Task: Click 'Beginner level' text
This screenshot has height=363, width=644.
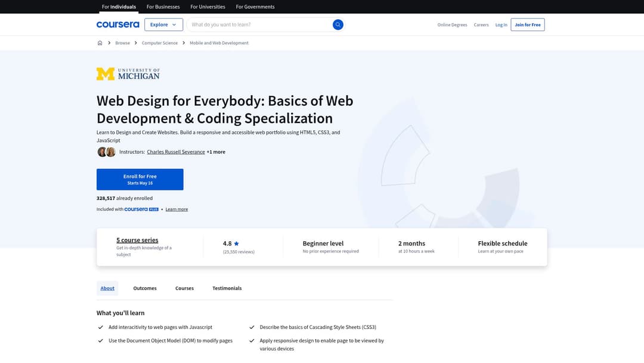Action: pos(323,244)
